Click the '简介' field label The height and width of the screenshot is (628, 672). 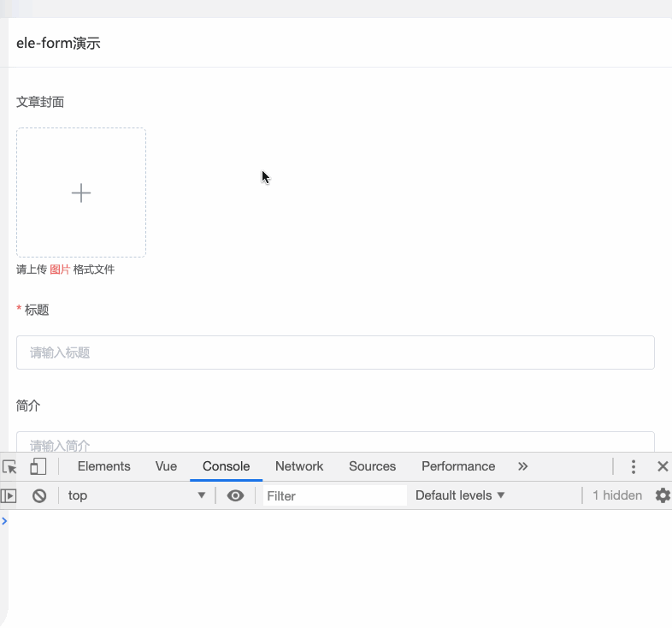[28, 406]
